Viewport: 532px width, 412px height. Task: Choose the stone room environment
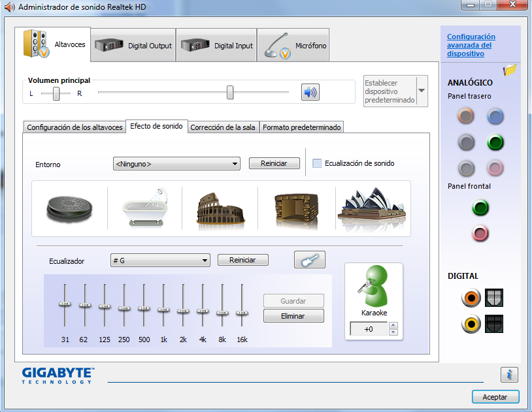pyautogui.click(x=297, y=210)
